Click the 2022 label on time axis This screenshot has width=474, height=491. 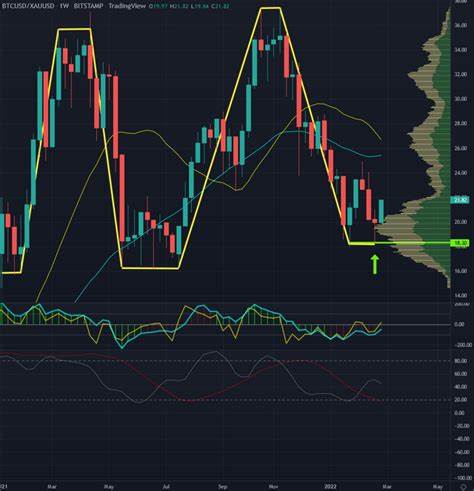pyautogui.click(x=331, y=487)
